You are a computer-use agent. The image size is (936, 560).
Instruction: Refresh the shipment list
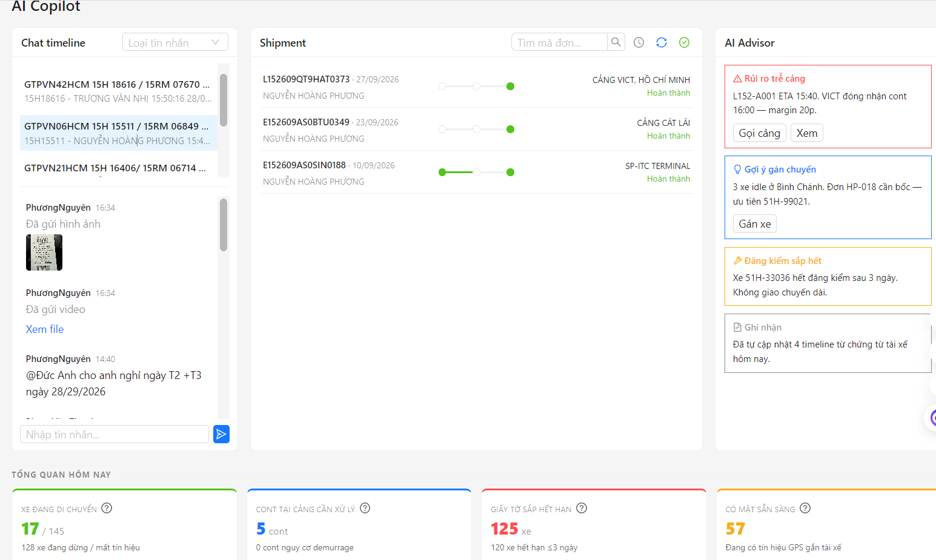(x=662, y=42)
